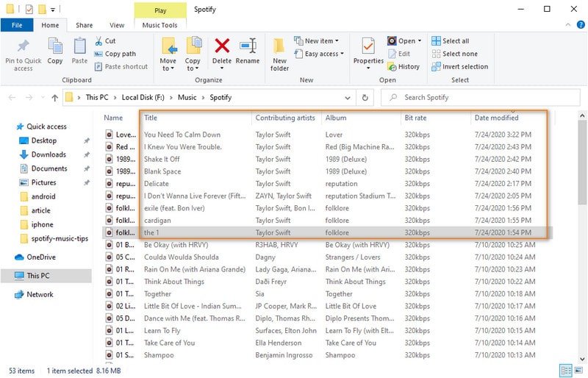
Task: Sort by the Bit rate column header
Action: (x=415, y=118)
